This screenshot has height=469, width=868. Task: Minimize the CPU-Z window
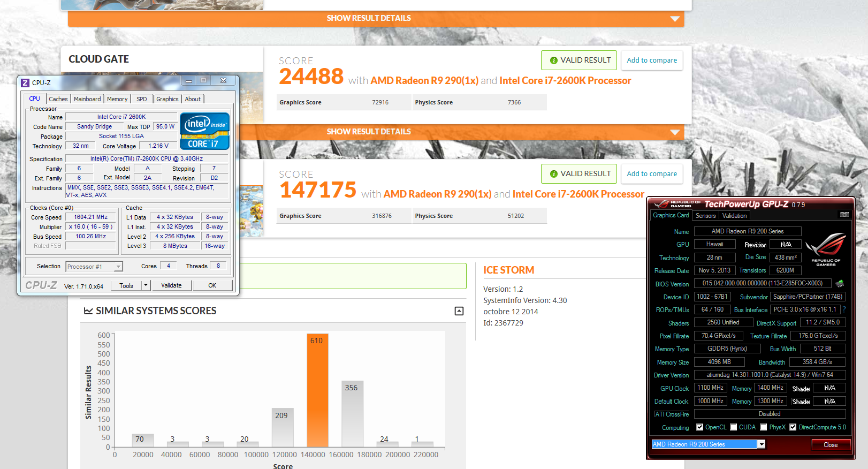[x=188, y=81]
